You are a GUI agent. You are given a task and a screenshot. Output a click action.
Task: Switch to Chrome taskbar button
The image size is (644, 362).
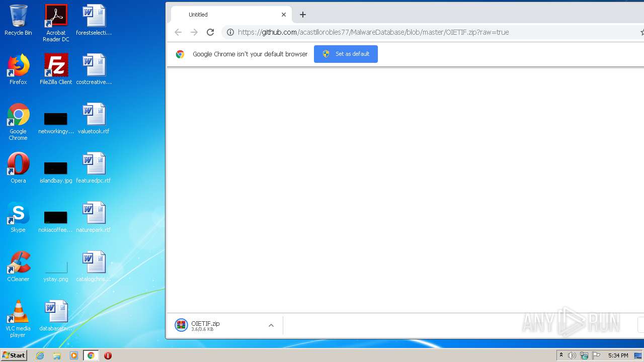point(91,355)
